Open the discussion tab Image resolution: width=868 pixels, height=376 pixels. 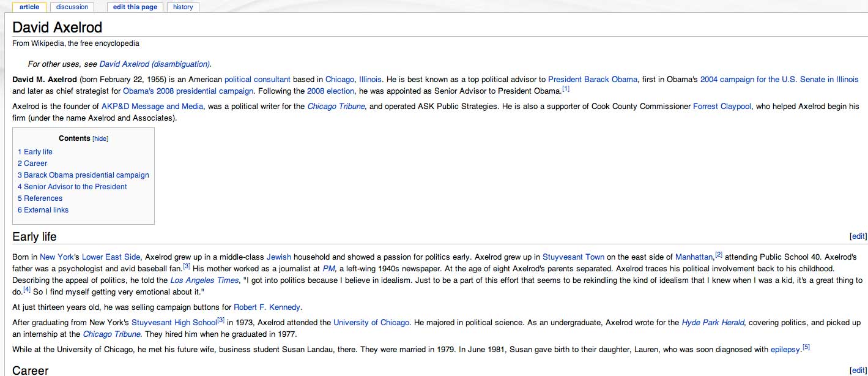pyautogui.click(x=72, y=7)
